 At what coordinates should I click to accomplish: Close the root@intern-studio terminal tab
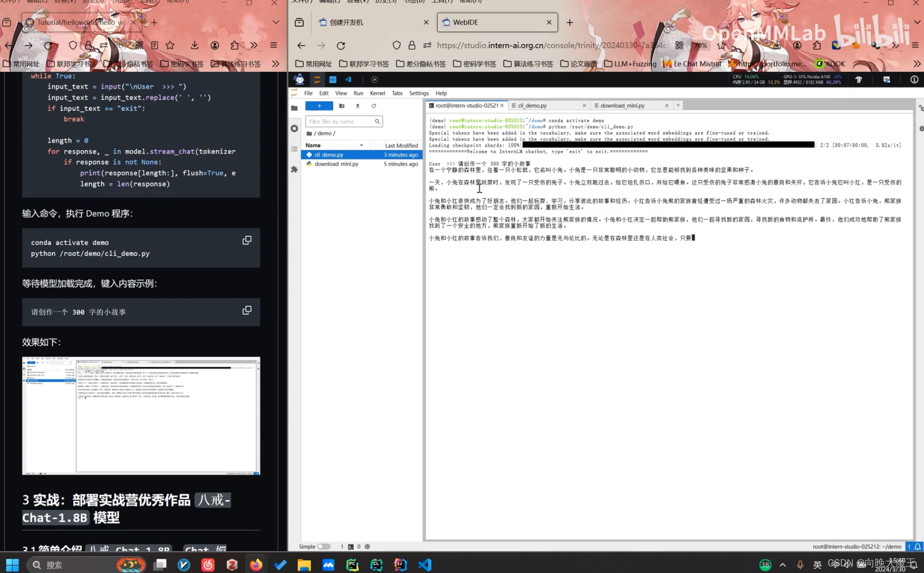click(502, 105)
